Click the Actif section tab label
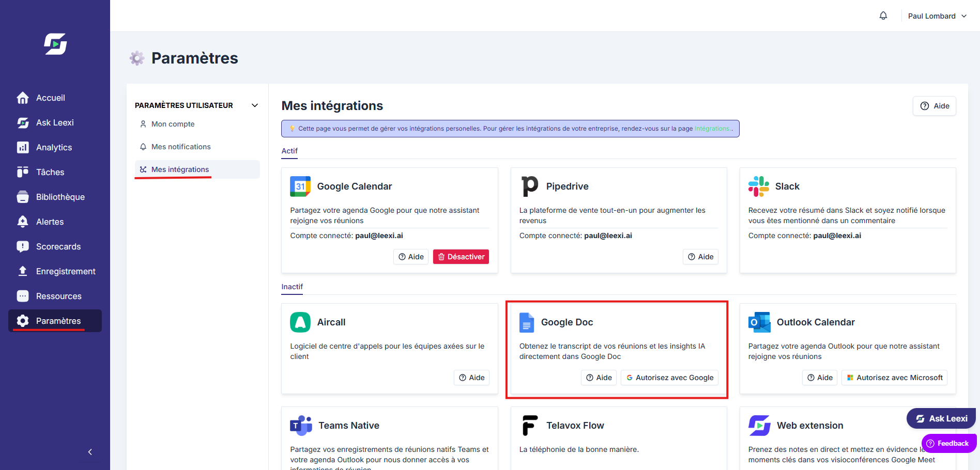Screen dimensions: 980x470 [x=289, y=151]
